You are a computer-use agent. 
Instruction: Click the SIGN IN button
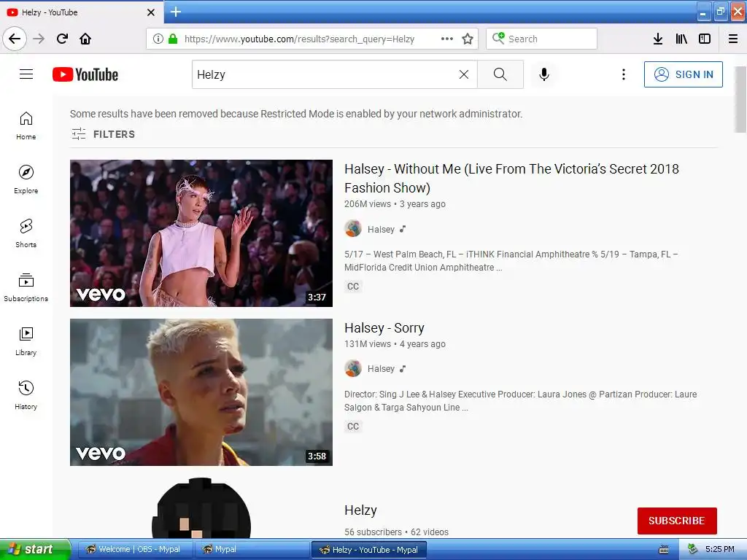(x=683, y=74)
